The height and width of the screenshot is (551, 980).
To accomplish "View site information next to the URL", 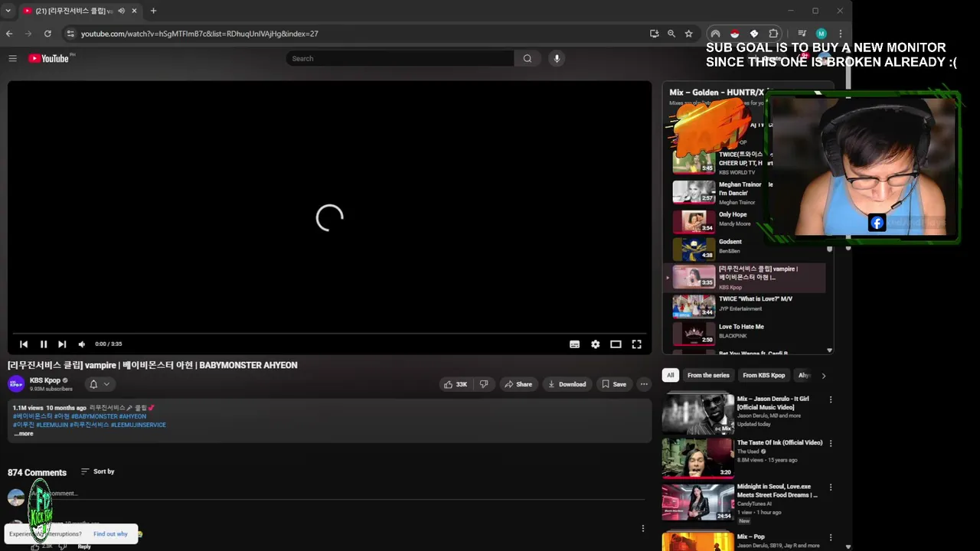I will point(70,34).
